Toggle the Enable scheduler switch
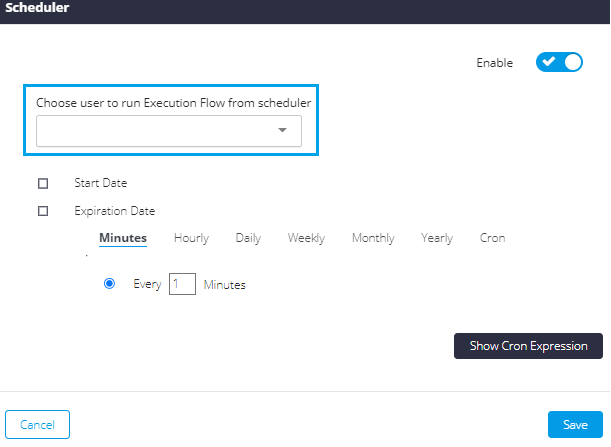The image size is (611, 447). pyautogui.click(x=559, y=62)
